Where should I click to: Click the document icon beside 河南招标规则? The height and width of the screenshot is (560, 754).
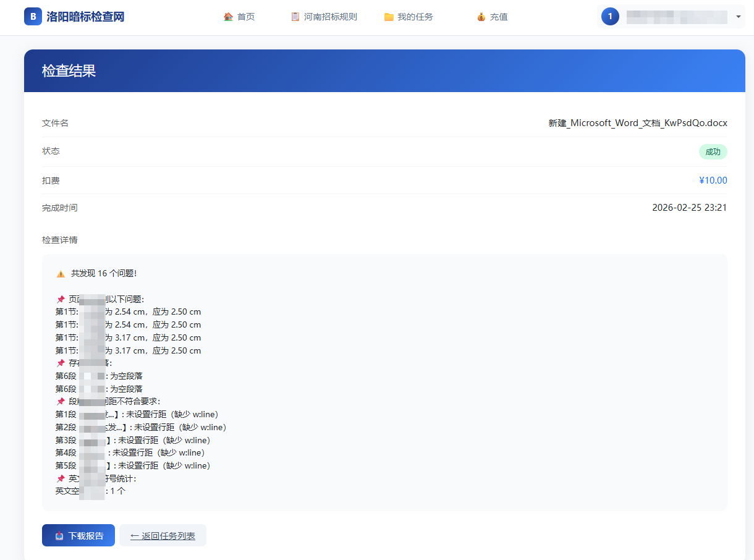[294, 17]
